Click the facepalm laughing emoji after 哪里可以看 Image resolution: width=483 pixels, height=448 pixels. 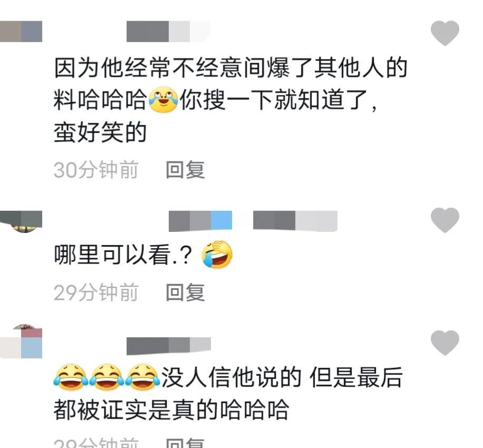tap(217, 255)
